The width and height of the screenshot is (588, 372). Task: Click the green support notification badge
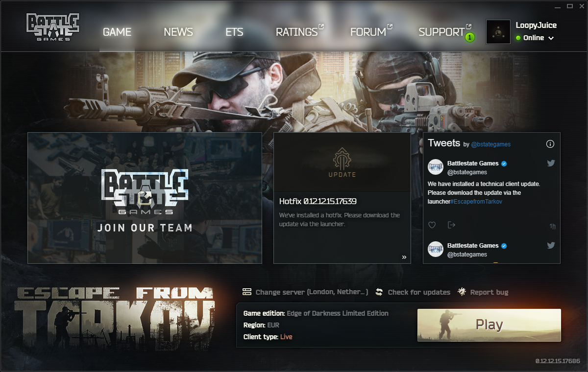pyautogui.click(x=469, y=37)
